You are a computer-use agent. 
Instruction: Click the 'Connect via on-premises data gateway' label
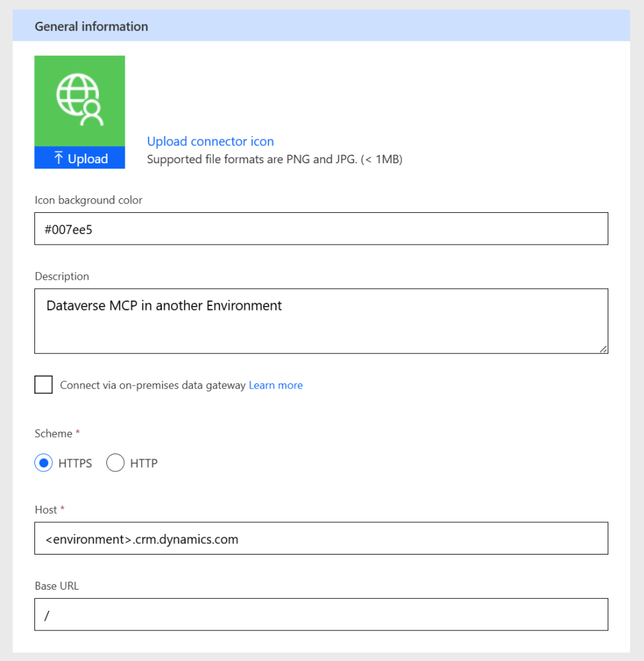click(x=153, y=385)
